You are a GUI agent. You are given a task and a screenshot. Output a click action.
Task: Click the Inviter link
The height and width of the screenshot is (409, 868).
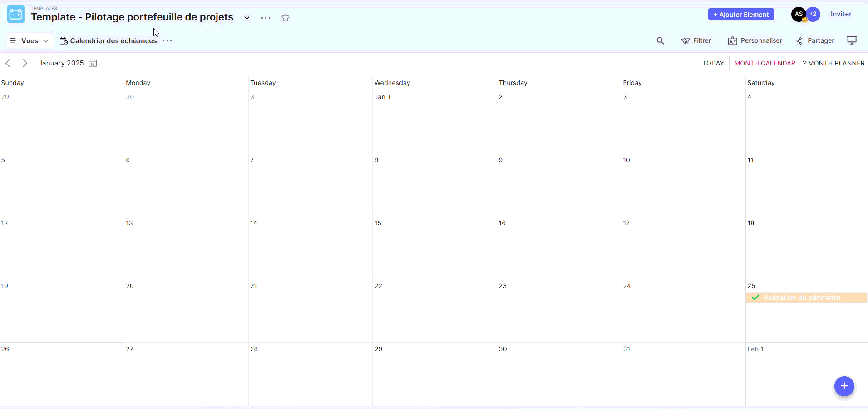pyautogui.click(x=841, y=14)
